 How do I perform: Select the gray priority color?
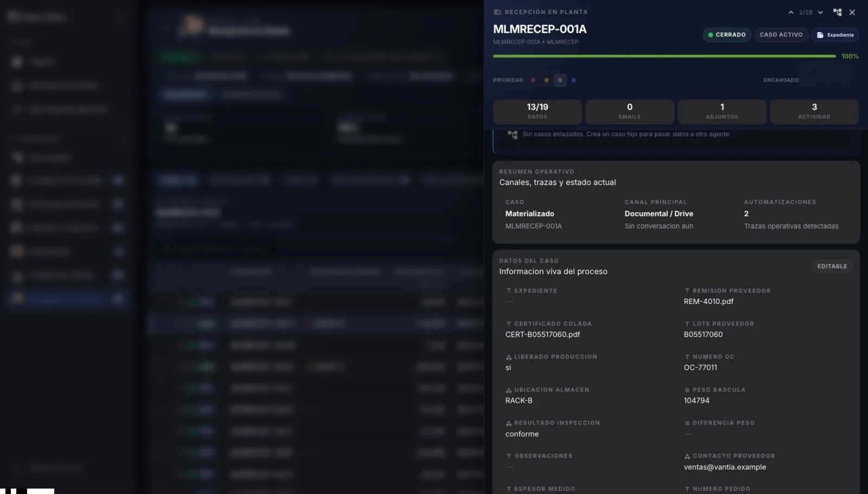click(560, 80)
